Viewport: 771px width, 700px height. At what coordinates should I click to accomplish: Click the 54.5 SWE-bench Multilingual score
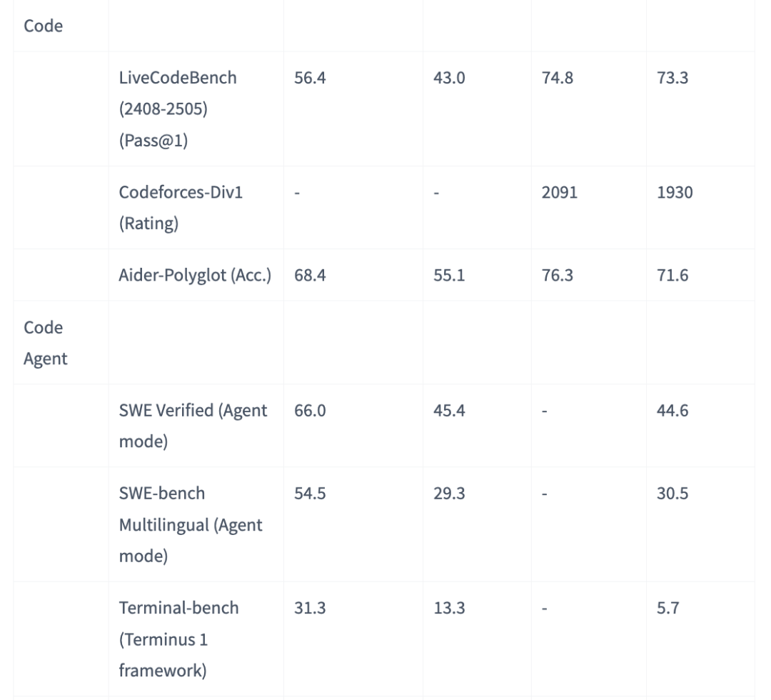click(x=310, y=493)
